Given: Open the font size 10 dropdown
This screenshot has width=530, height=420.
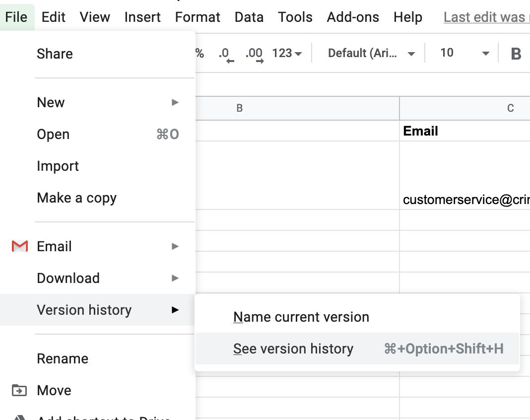Looking at the screenshot, I should click(464, 54).
